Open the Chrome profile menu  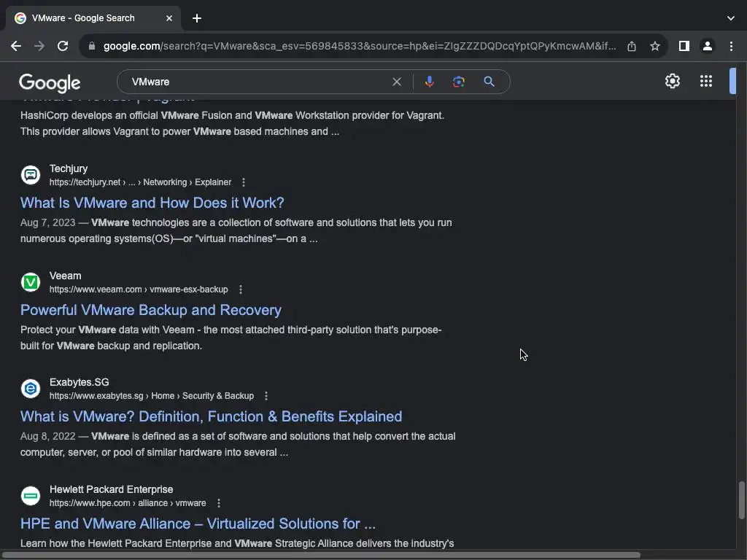point(708,46)
